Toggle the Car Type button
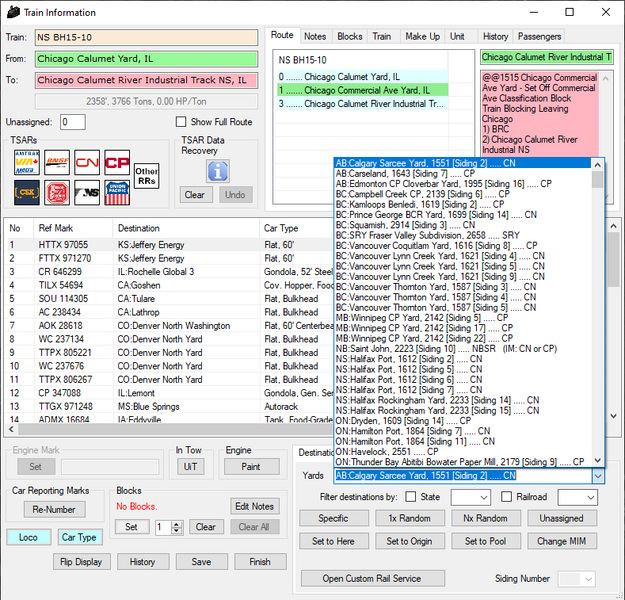The height and width of the screenshot is (600, 625). (x=79, y=537)
